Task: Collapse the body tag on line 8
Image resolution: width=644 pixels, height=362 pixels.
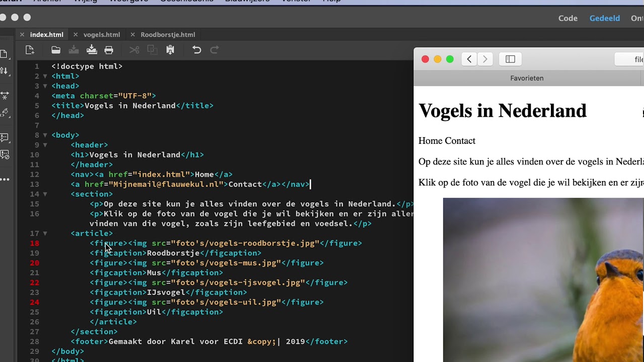Action: [45, 135]
